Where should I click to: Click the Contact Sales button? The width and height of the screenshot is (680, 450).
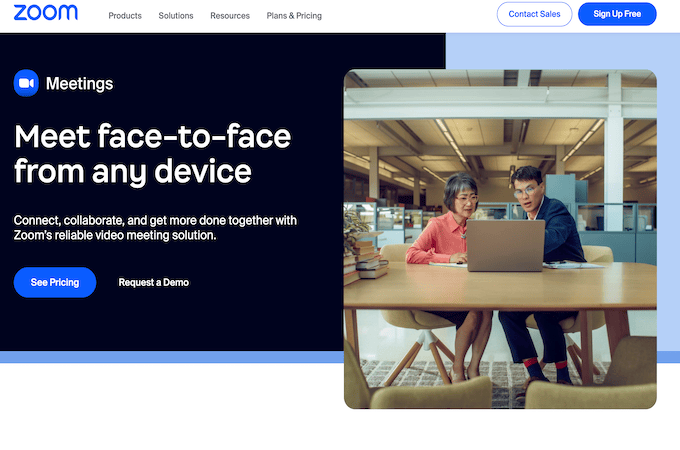click(534, 14)
